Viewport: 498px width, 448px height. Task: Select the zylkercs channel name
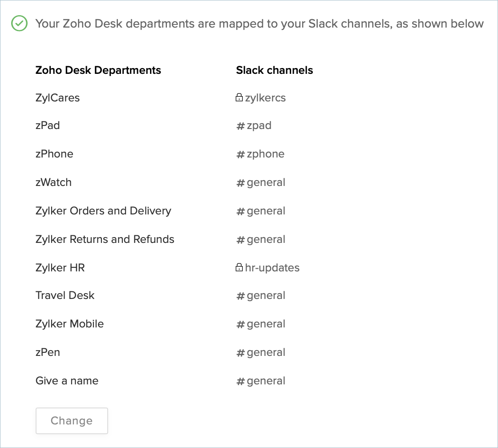point(265,98)
